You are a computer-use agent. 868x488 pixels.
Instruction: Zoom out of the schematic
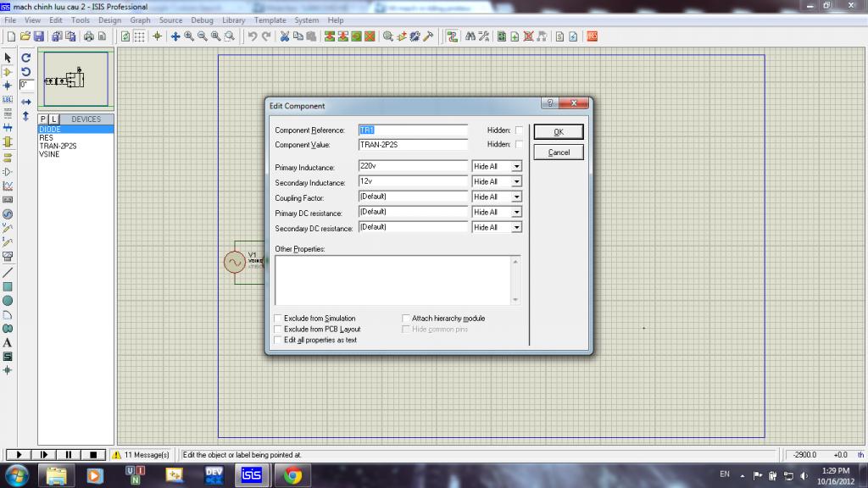click(203, 36)
